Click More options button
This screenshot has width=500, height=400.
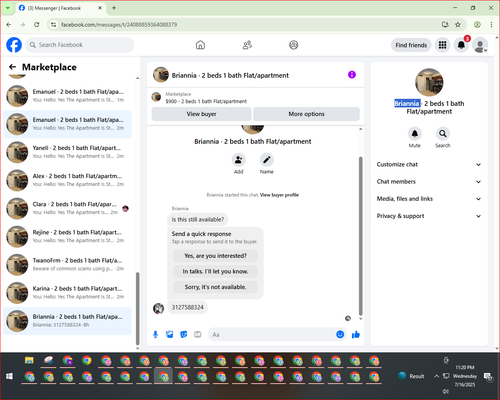306,114
